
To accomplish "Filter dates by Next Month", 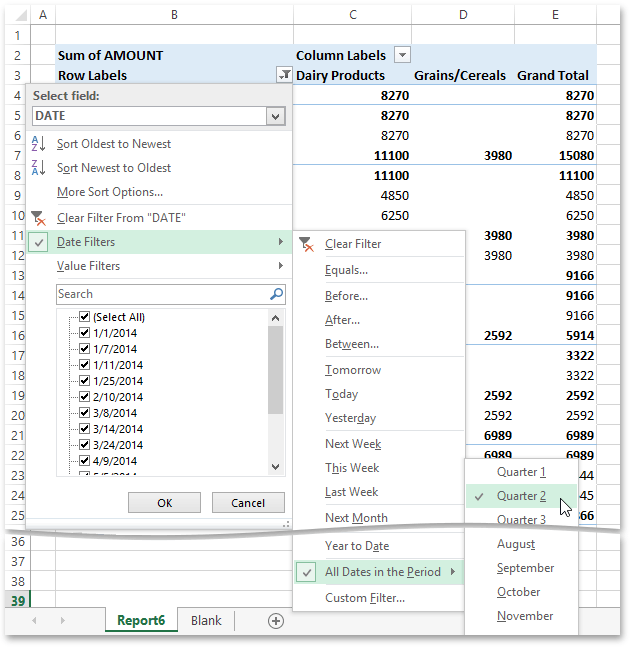I will point(356,517).
